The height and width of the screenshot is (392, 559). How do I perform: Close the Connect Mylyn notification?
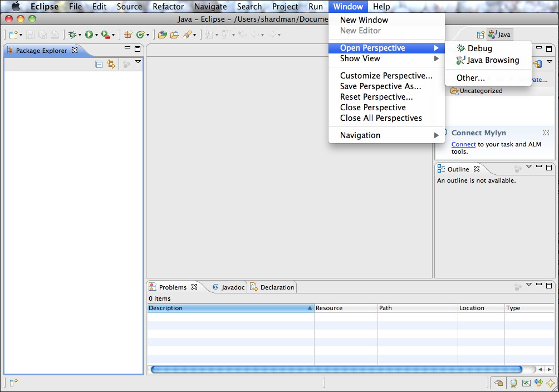click(x=546, y=133)
